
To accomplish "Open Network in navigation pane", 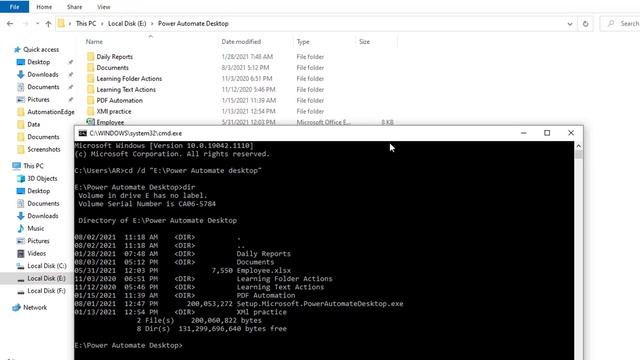I will tap(35, 307).
